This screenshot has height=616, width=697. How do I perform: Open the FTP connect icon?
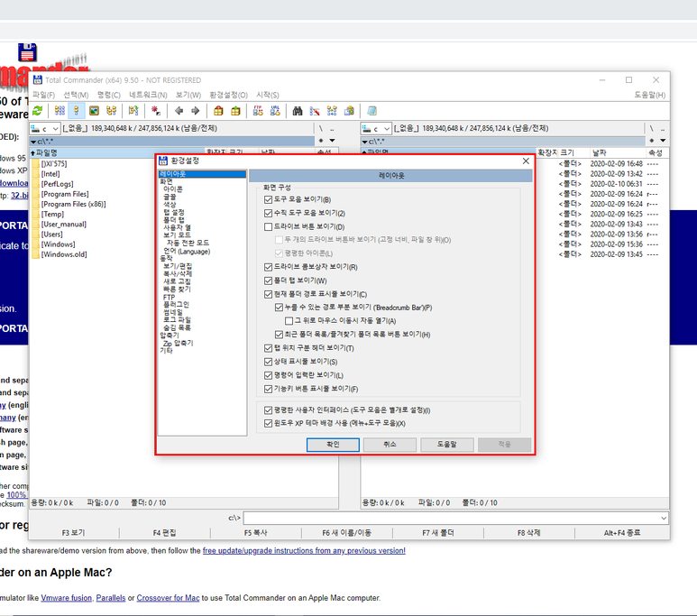click(x=258, y=111)
